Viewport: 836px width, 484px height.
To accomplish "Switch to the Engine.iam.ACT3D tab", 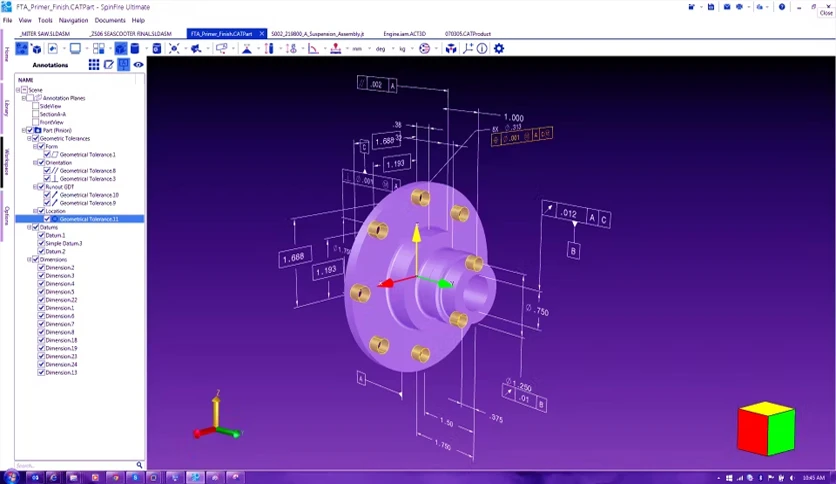I will pyautogui.click(x=405, y=34).
